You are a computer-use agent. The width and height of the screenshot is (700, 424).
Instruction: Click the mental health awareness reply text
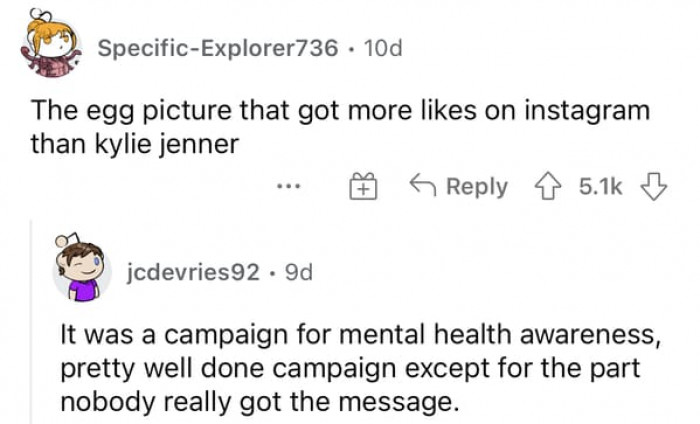coord(349,330)
